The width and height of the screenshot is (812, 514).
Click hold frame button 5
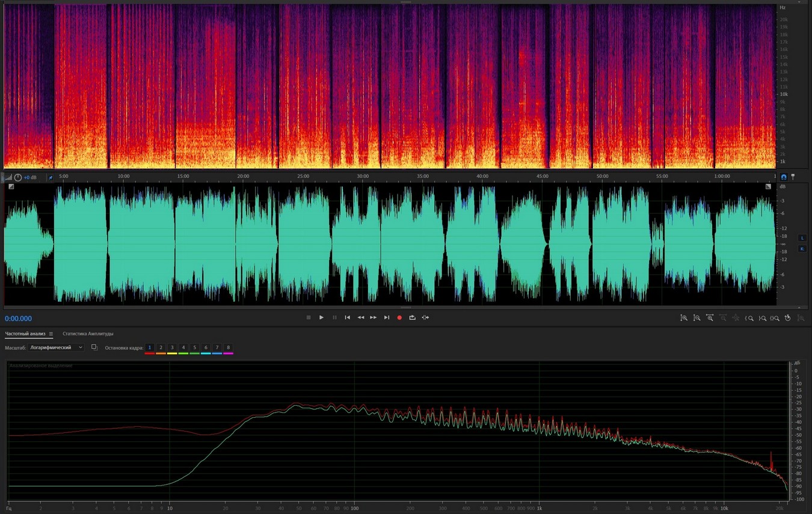tap(194, 347)
